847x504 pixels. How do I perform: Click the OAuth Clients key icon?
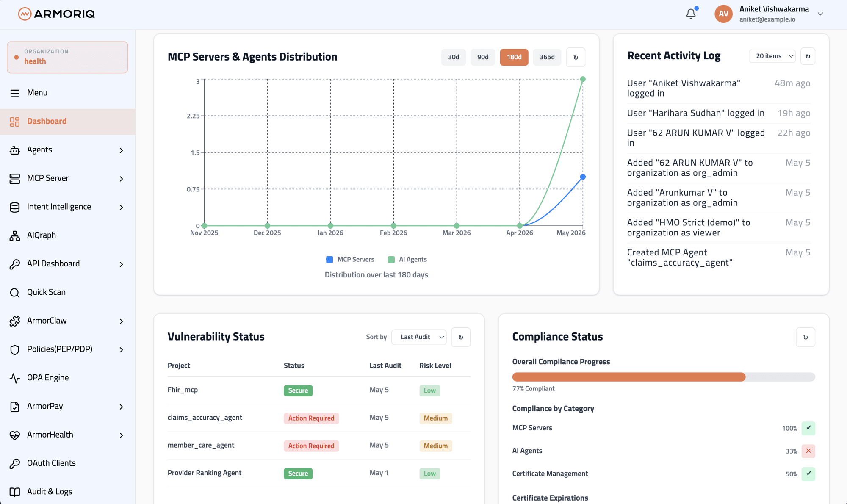coord(15,464)
